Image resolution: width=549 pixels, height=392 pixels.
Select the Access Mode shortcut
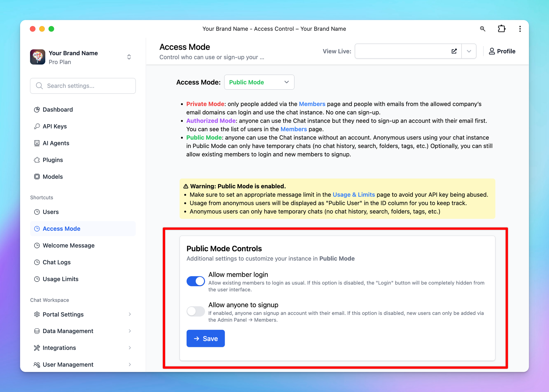point(83,229)
